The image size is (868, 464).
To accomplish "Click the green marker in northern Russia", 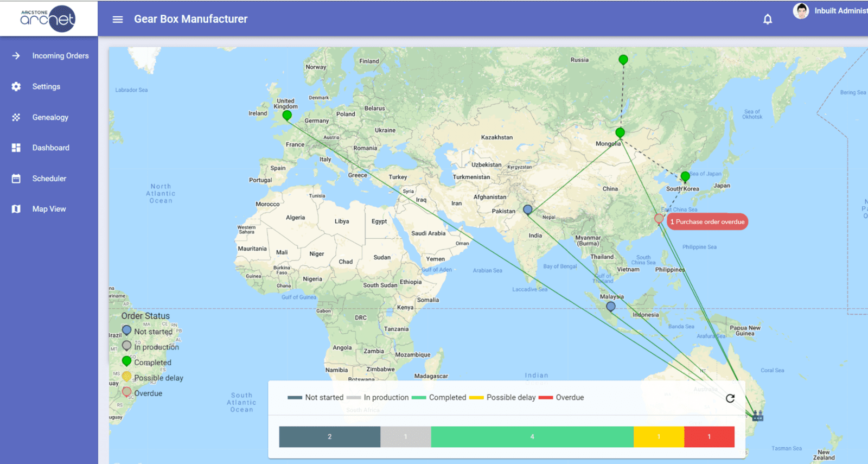I will (623, 60).
